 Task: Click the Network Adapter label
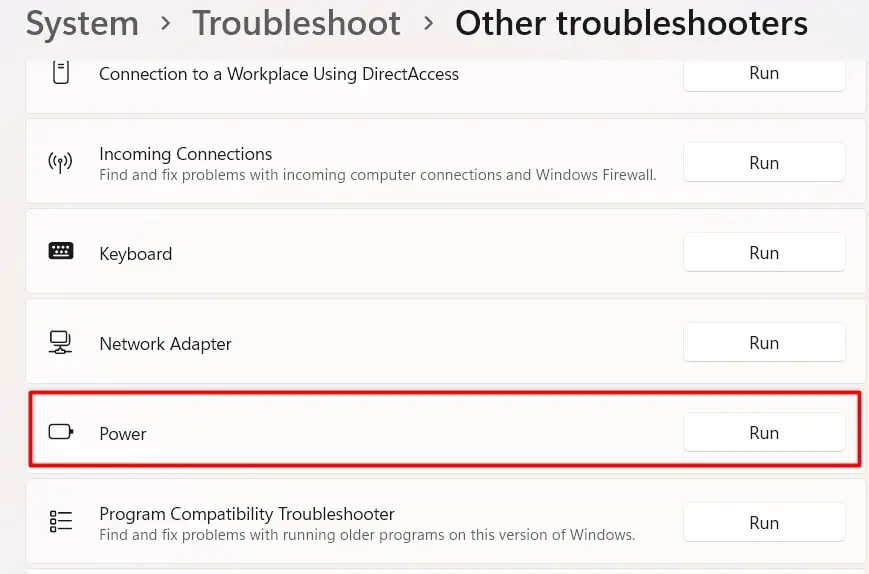pos(165,344)
